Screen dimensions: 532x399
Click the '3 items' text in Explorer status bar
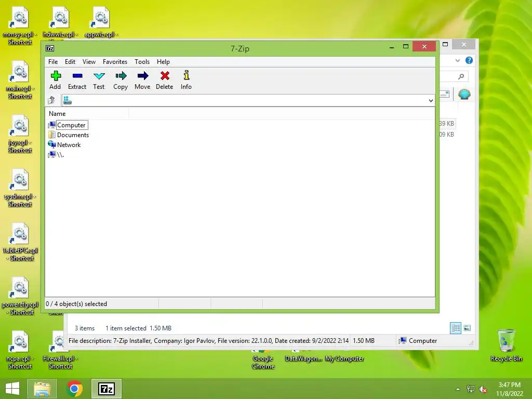[x=85, y=328]
